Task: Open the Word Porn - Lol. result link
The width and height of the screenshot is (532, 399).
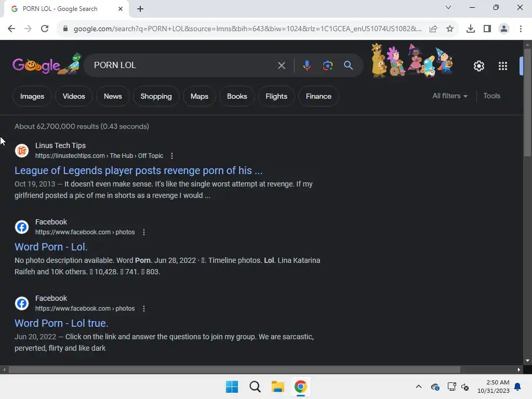Action: [51, 247]
